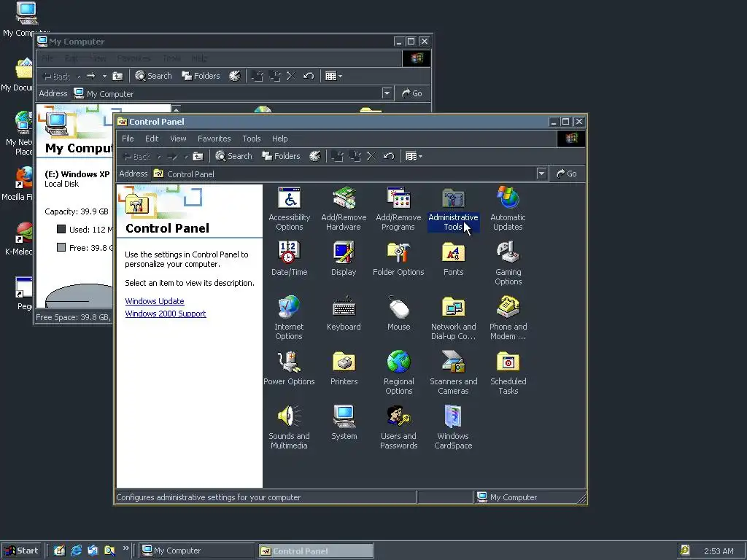The image size is (747, 560).
Task: Open Display settings icon
Action: (344, 259)
